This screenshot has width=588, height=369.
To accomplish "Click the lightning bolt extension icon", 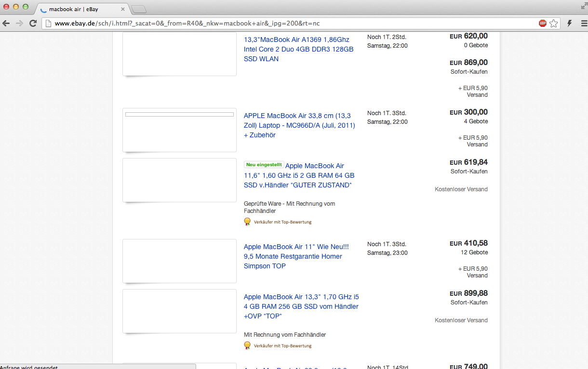I will tap(570, 23).
